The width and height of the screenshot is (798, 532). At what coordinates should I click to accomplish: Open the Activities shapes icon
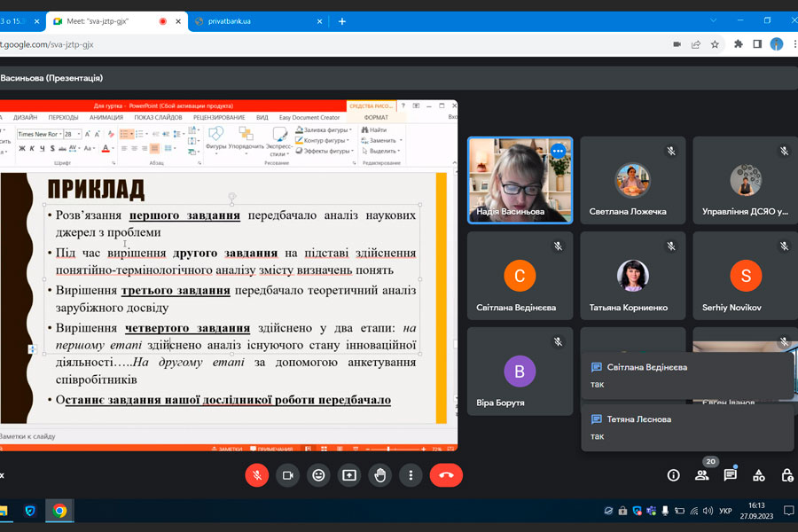(759, 475)
